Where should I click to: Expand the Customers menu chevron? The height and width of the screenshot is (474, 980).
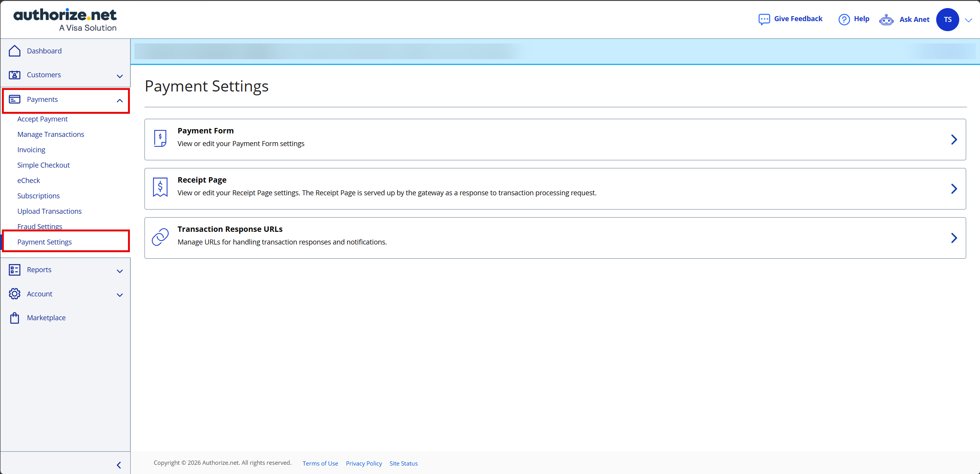coord(120,76)
